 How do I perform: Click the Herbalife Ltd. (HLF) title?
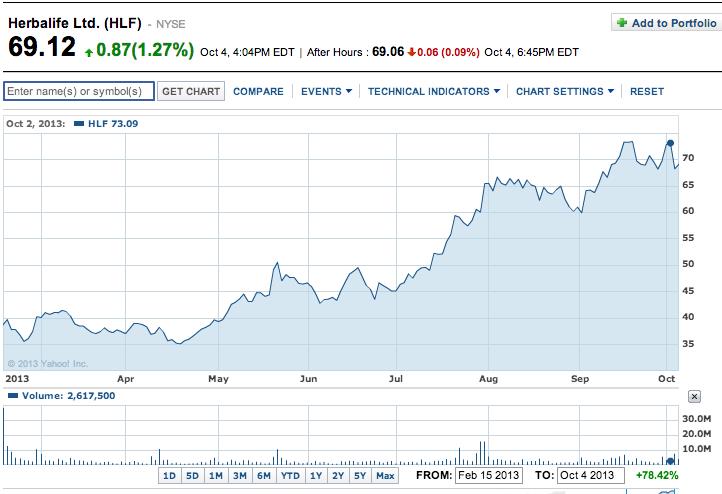pos(75,23)
